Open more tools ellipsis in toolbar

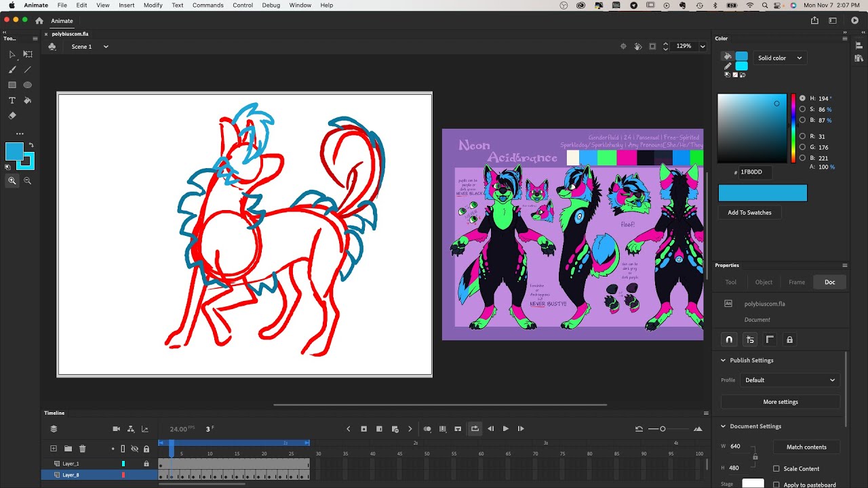coord(20,134)
